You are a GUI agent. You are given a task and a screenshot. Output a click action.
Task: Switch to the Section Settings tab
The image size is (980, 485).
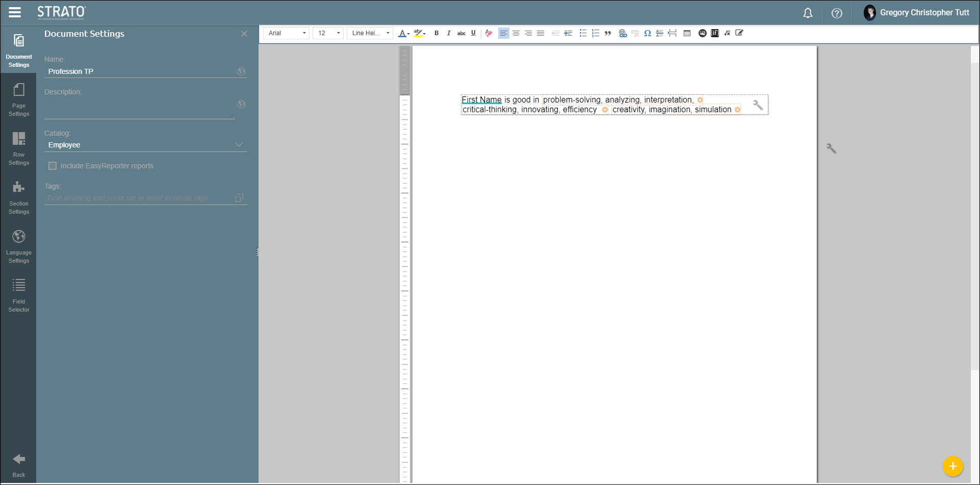coord(19,197)
